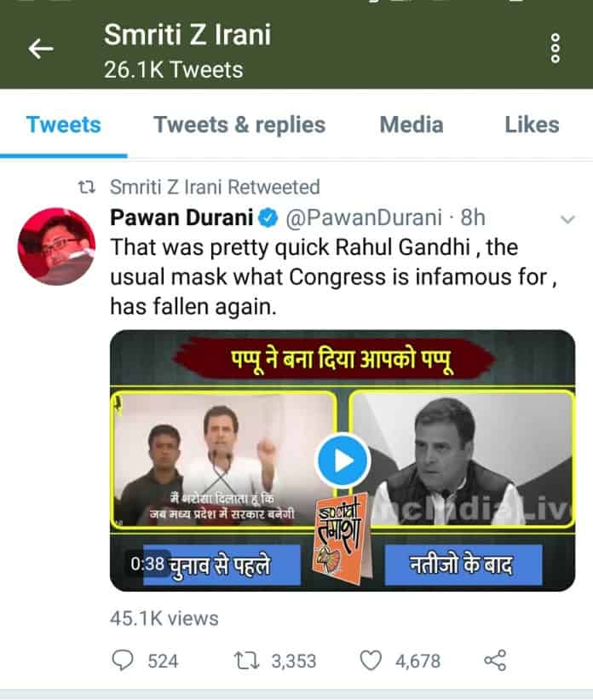Share the tweet via share icon
The width and height of the screenshot is (593, 700).
pyautogui.click(x=495, y=660)
